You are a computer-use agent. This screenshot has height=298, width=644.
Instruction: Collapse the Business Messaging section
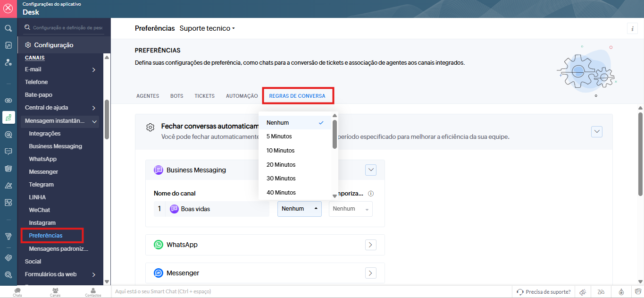click(x=370, y=170)
